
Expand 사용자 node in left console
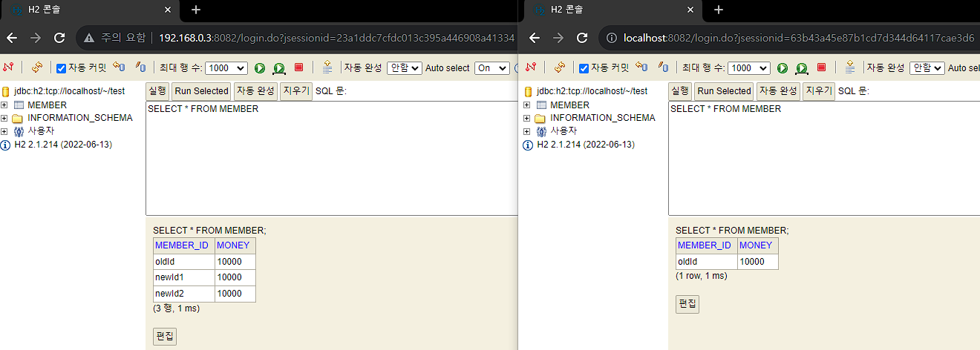coord(5,131)
